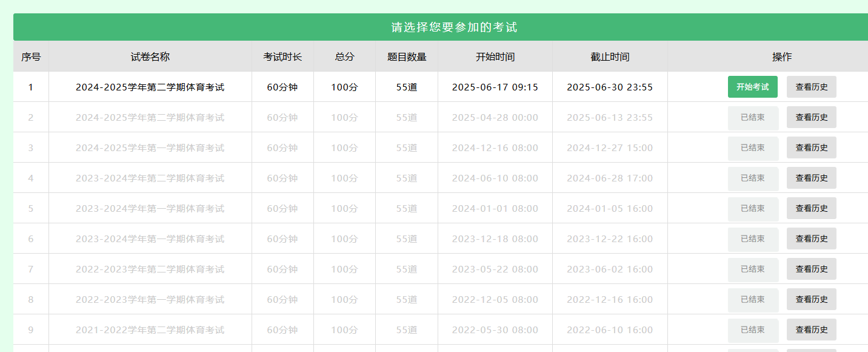Click the 考试时长 column header
The width and height of the screenshot is (868, 352).
pyautogui.click(x=282, y=56)
